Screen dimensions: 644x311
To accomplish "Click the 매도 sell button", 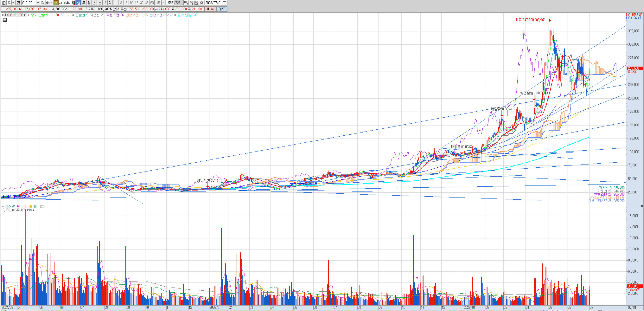I will click(222, 9).
